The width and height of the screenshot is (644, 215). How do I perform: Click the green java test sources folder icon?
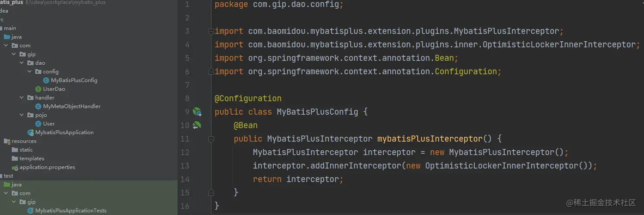(x=7, y=185)
